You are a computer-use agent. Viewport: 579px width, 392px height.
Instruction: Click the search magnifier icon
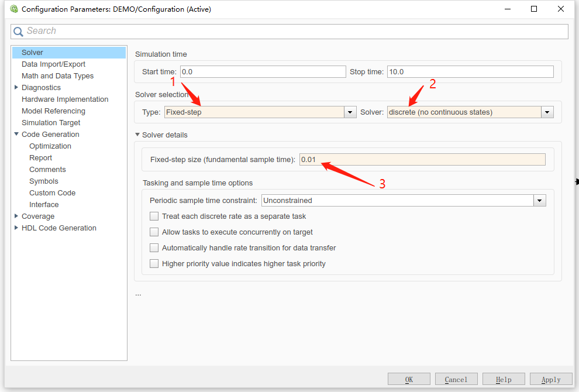(19, 32)
